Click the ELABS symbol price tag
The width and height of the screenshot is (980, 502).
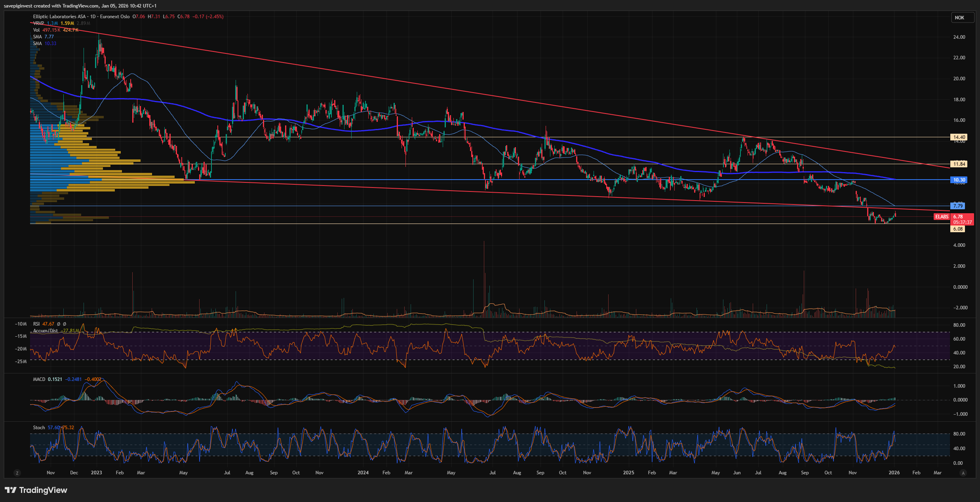[x=942, y=216]
